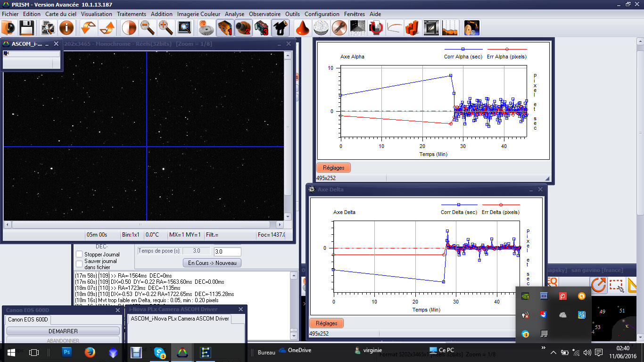Click the DEMARRER button
Image resolution: width=644 pixels, height=362 pixels.
tap(63, 331)
